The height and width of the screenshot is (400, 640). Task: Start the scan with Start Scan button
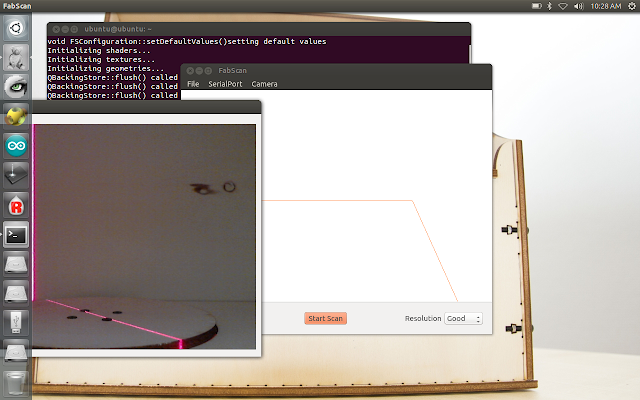(325, 318)
